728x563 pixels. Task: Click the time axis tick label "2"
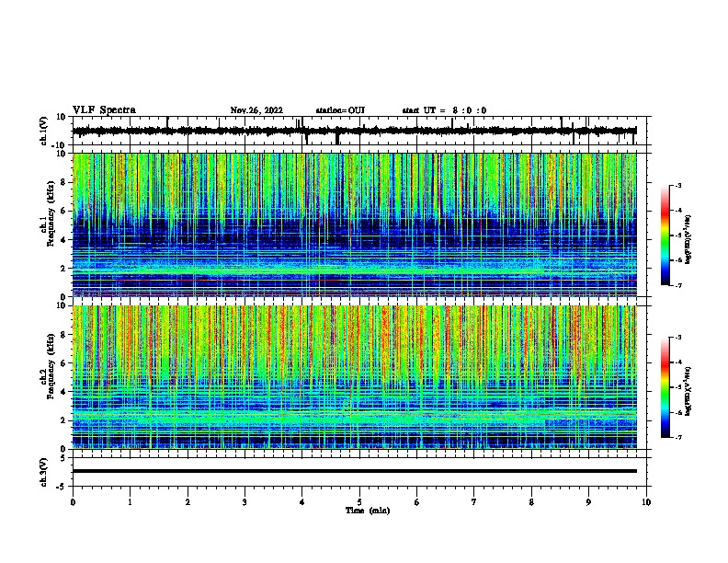188,502
